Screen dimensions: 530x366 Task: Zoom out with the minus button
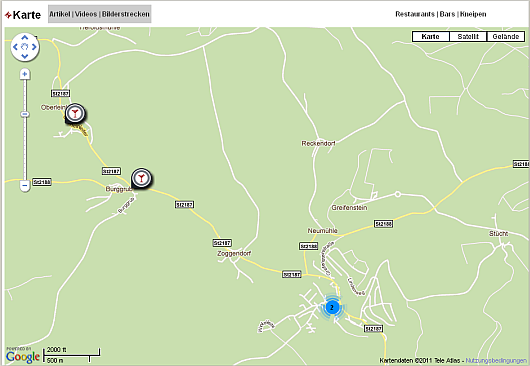point(24,185)
